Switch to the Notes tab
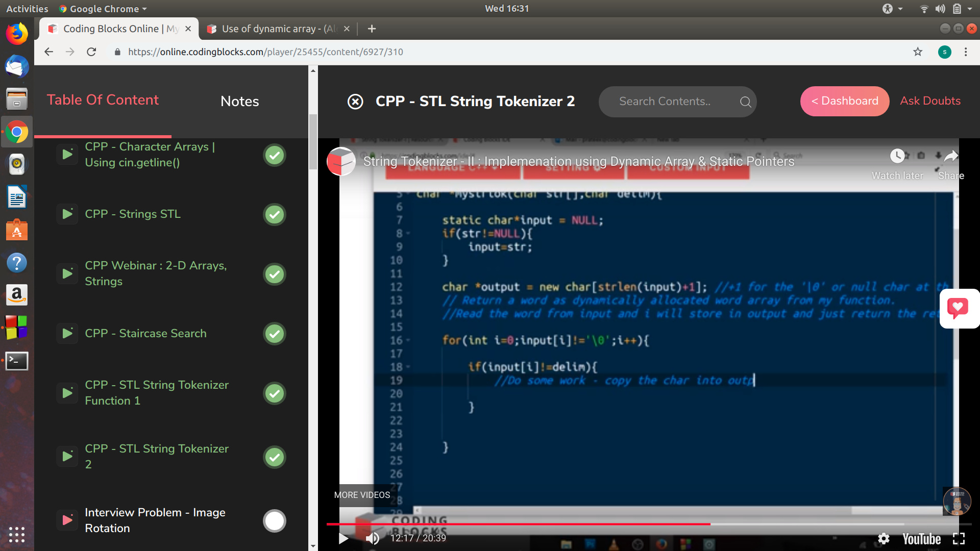Image resolution: width=980 pixels, height=551 pixels. pos(239,101)
